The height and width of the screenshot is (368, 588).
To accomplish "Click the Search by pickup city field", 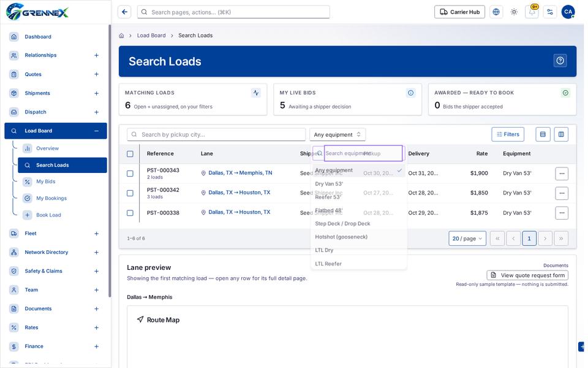I will [216, 134].
